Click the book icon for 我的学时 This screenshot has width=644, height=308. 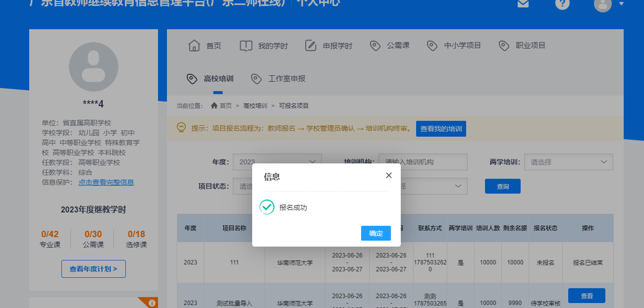tap(246, 46)
